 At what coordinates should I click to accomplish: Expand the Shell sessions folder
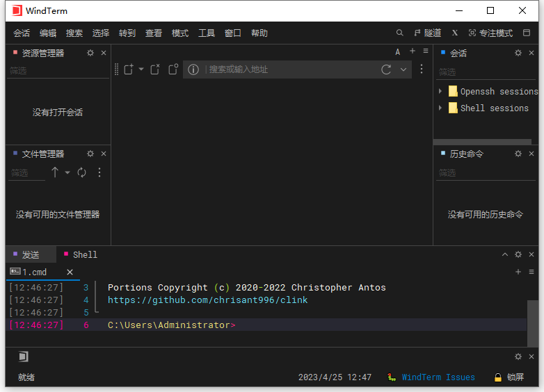point(440,108)
